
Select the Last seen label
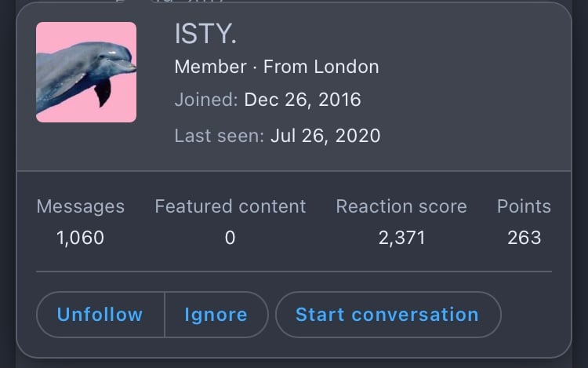tap(220, 136)
